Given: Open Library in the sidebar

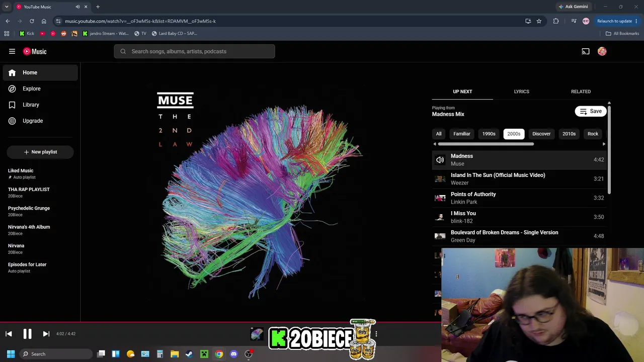Looking at the screenshot, I should pyautogui.click(x=40, y=105).
